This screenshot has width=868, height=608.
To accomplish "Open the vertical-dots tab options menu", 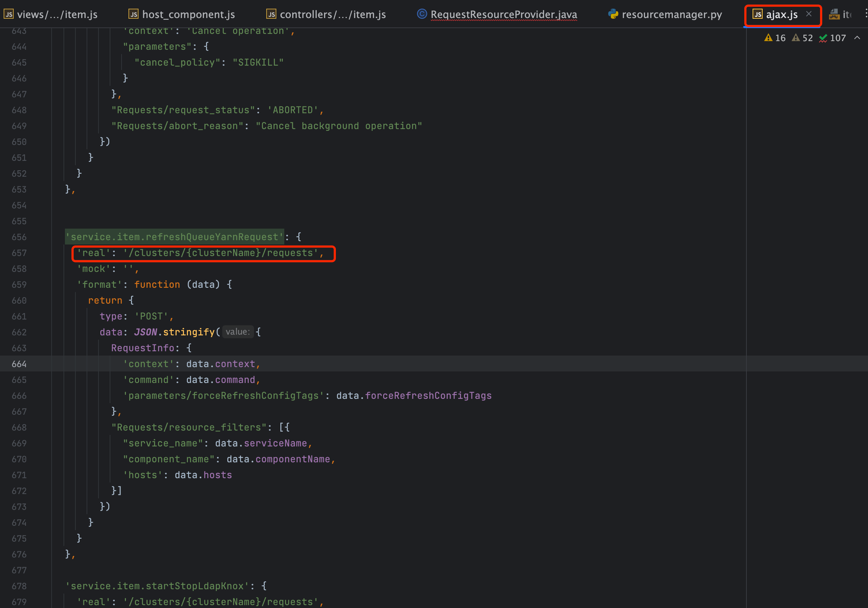I will 866,14.
